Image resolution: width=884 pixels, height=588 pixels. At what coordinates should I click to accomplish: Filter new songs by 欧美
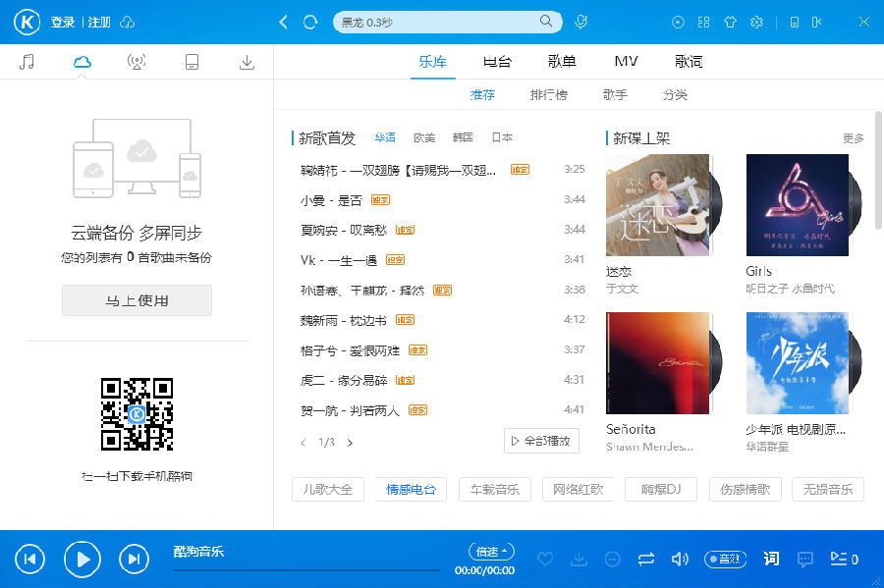[424, 137]
